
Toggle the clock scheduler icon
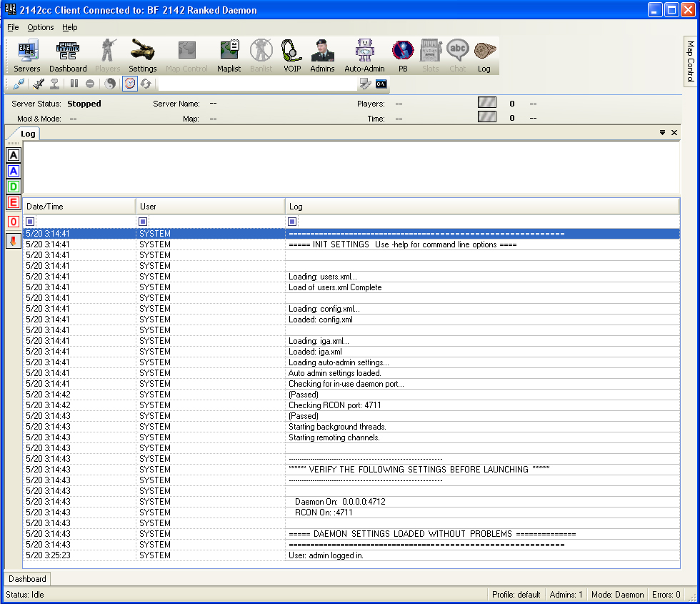(x=130, y=84)
